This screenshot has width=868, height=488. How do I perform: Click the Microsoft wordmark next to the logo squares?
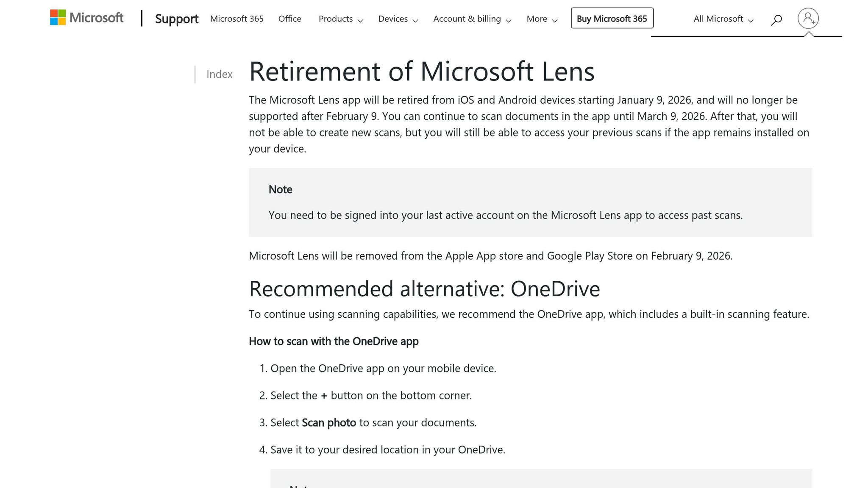[x=97, y=18]
